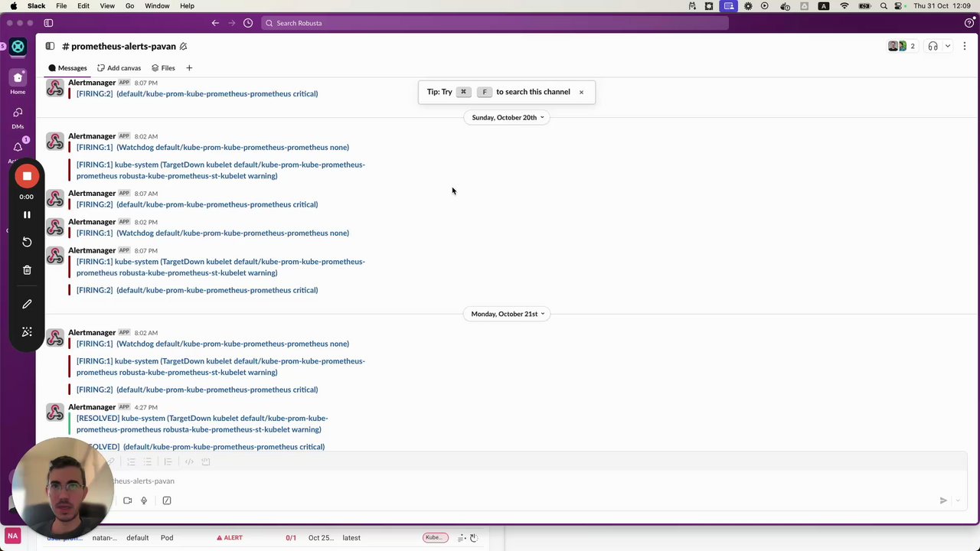The width and height of the screenshot is (980, 551).
Task: Open slash shortcuts in composer
Action: pyautogui.click(x=167, y=500)
